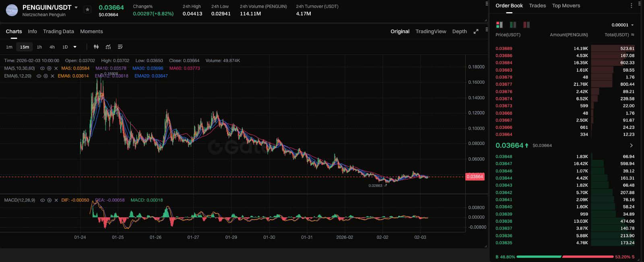
Task: Toggle MACD indicator visibility
Action: [x=42, y=200]
